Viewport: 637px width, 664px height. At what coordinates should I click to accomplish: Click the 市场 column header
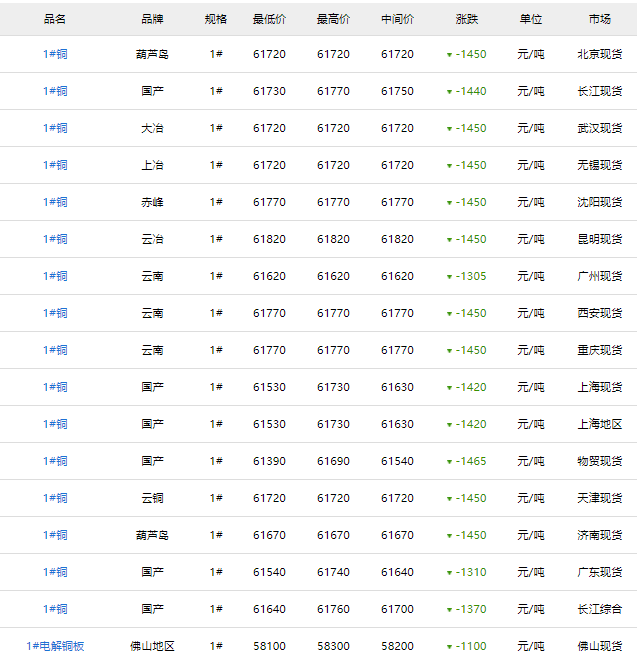(x=600, y=19)
